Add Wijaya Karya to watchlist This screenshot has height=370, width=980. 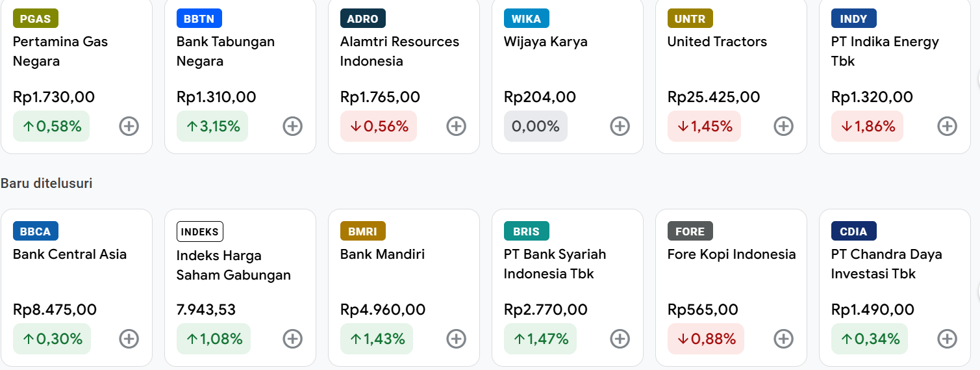pos(620,126)
